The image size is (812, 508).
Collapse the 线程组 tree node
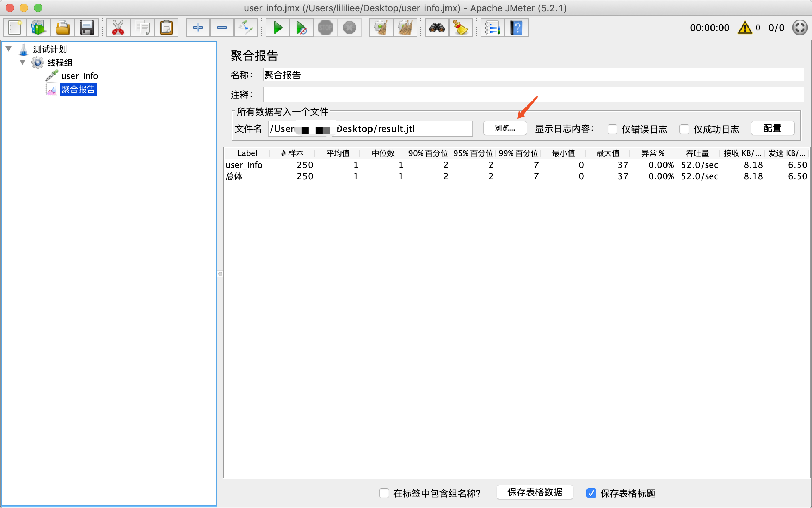coord(23,62)
